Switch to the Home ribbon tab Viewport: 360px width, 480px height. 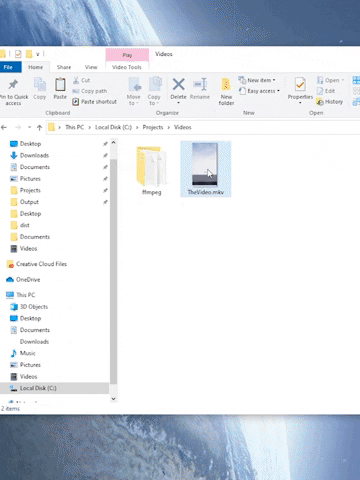pos(35,67)
